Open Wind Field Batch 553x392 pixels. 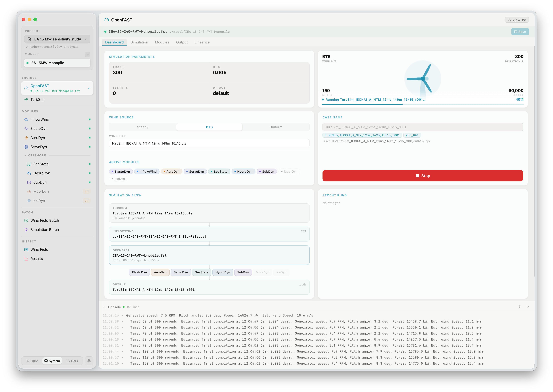[x=57, y=221]
